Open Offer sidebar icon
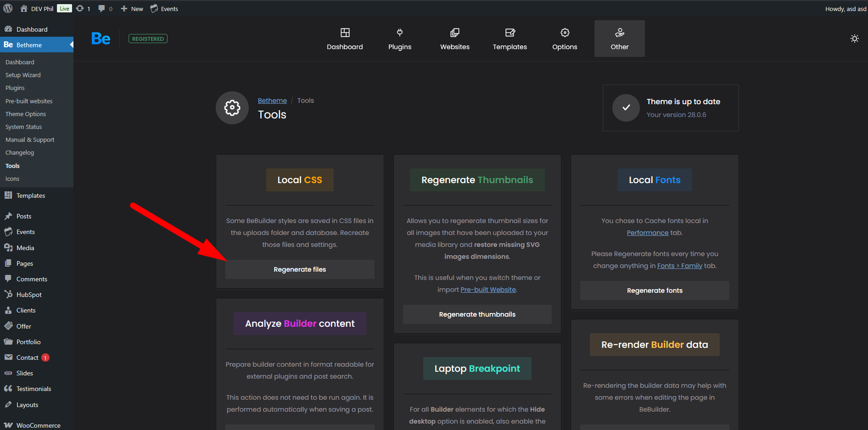Viewport: 868px width, 430px height. coord(8,326)
